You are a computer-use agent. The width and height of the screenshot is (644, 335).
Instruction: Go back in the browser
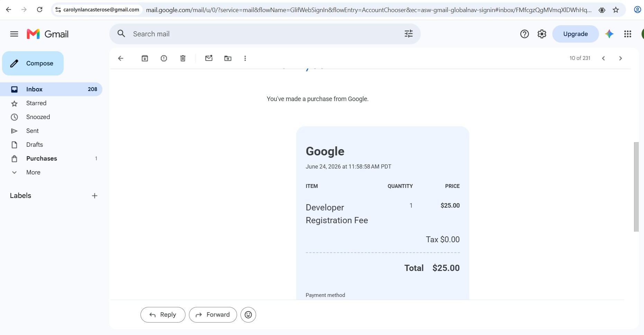(9, 10)
